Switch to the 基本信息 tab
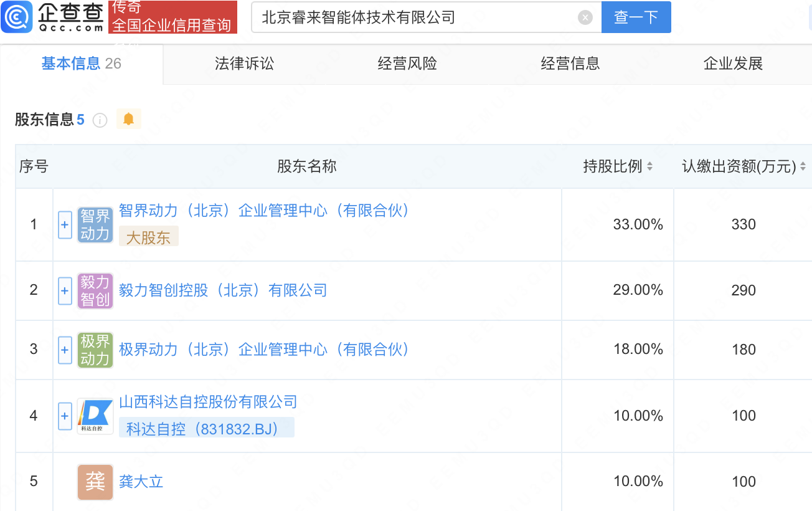This screenshot has width=812, height=511. click(x=82, y=64)
